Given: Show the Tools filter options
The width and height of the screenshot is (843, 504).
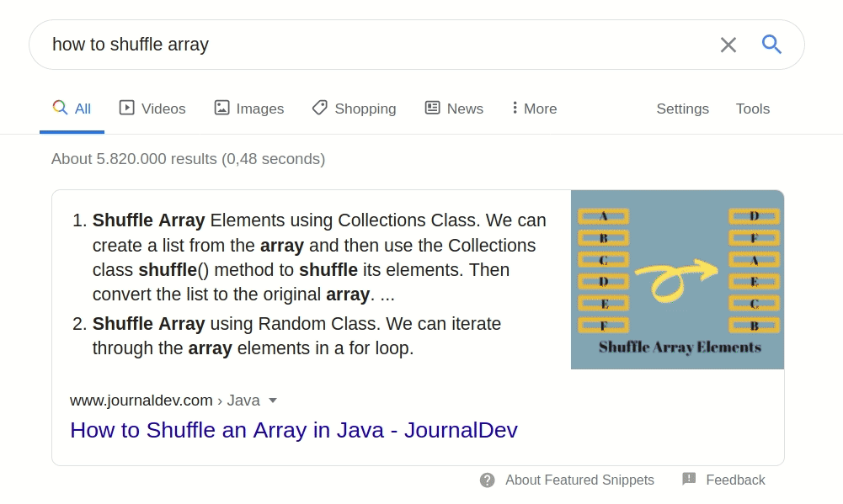Looking at the screenshot, I should [x=752, y=109].
